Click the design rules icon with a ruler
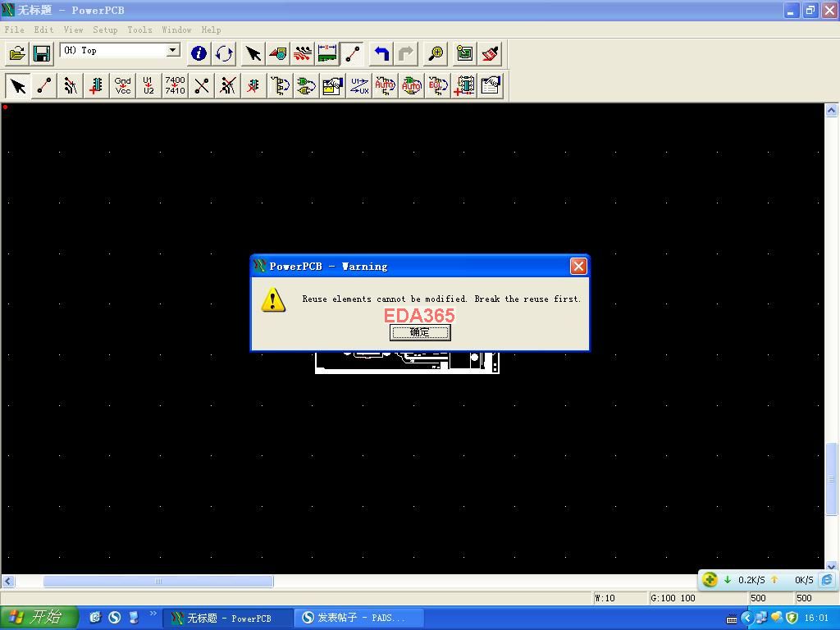Viewport: 840px width, 630px height. [x=332, y=85]
